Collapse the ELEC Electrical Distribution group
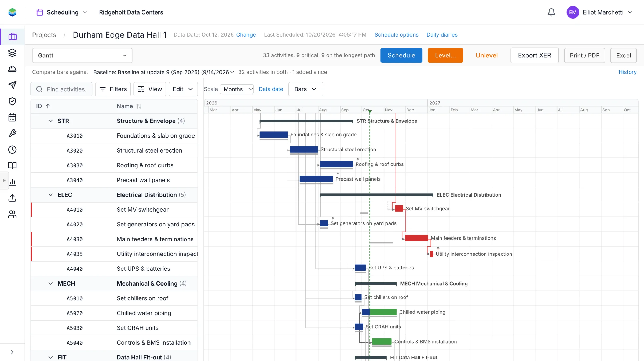 pos(50,195)
